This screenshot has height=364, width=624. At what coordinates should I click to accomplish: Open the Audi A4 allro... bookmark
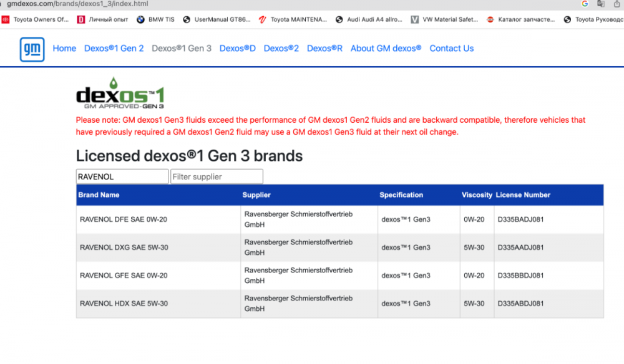369,19
